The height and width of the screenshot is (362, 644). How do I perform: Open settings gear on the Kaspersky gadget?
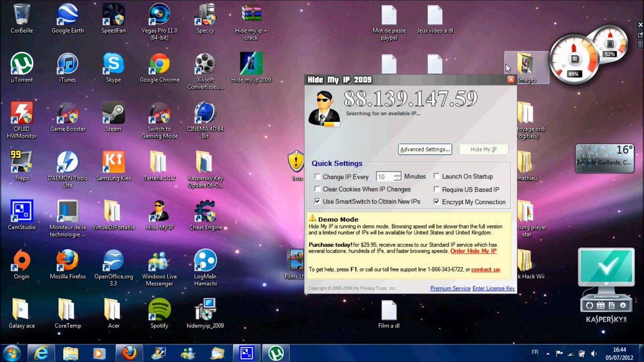coord(623,306)
